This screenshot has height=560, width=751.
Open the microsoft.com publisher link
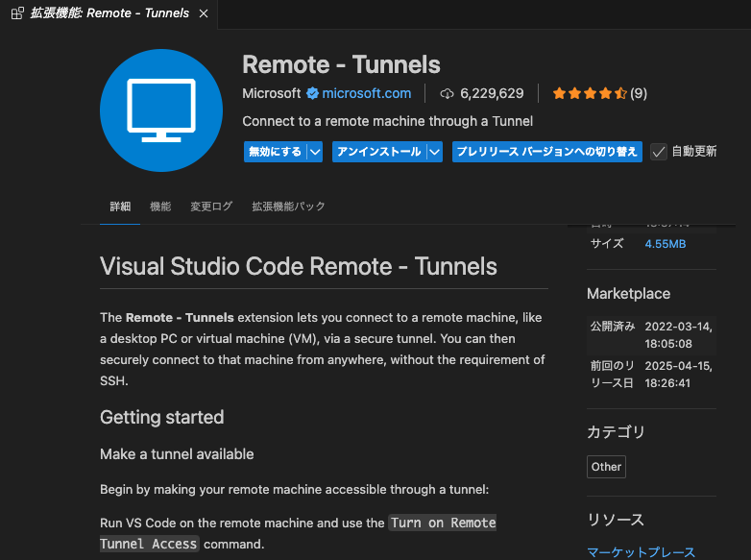pyautogui.click(x=367, y=93)
